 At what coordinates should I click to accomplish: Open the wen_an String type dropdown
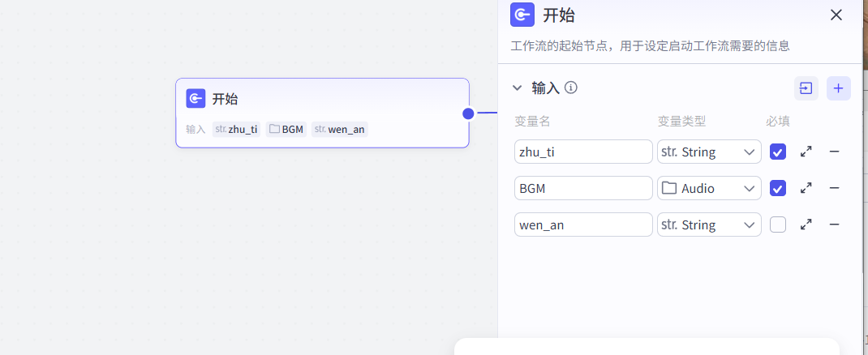pyautogui.click(x=709, y=225)
